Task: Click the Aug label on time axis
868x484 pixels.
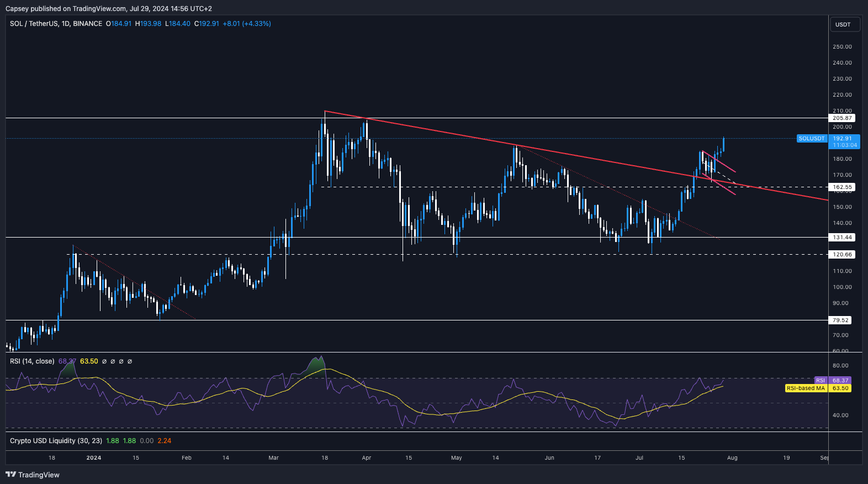Action: [x=732, y=458]
